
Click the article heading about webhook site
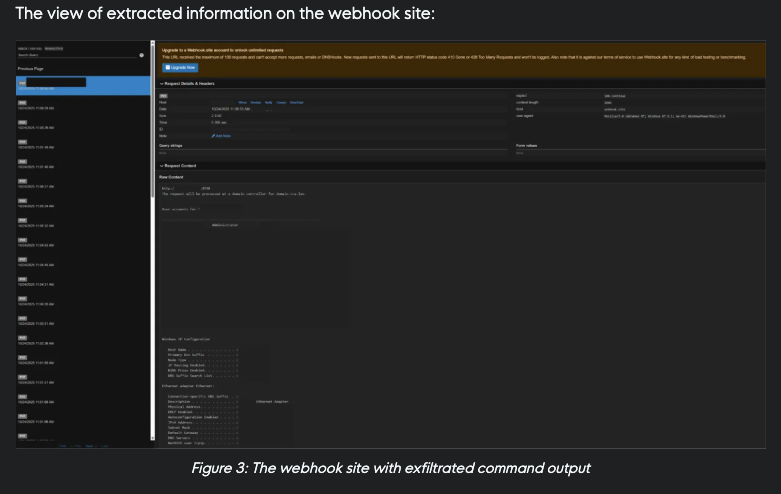[x=225, y=13]
